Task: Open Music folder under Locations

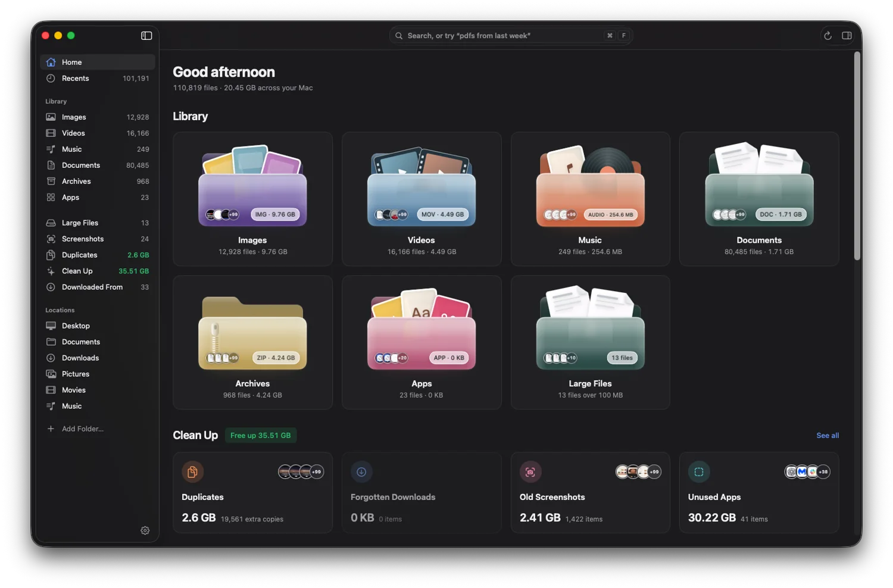Action: point(98,406)
